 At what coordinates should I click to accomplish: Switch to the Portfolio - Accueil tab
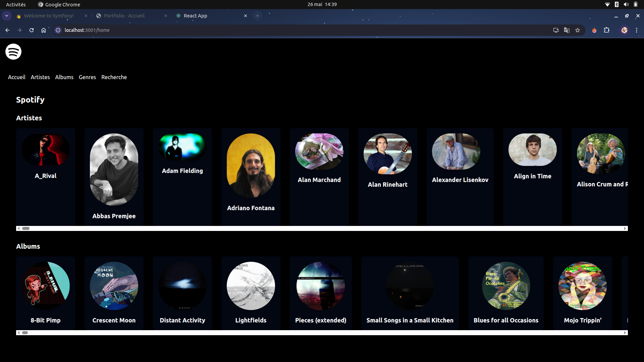pos(129,16)
